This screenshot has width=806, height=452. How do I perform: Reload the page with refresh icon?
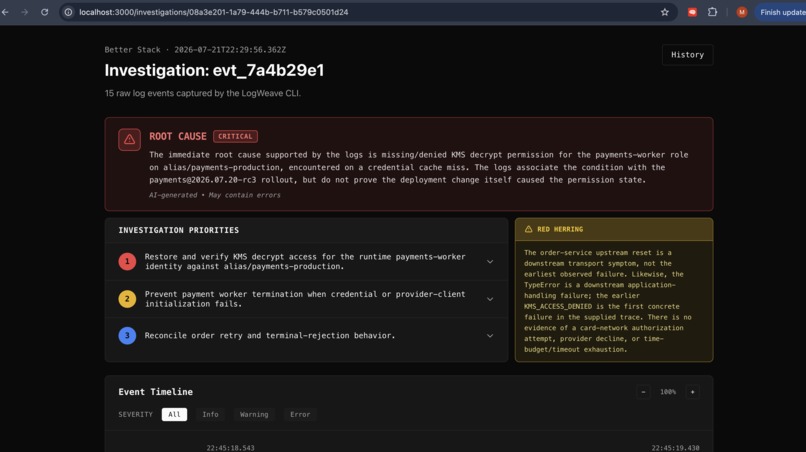click(x=45, y=12)
